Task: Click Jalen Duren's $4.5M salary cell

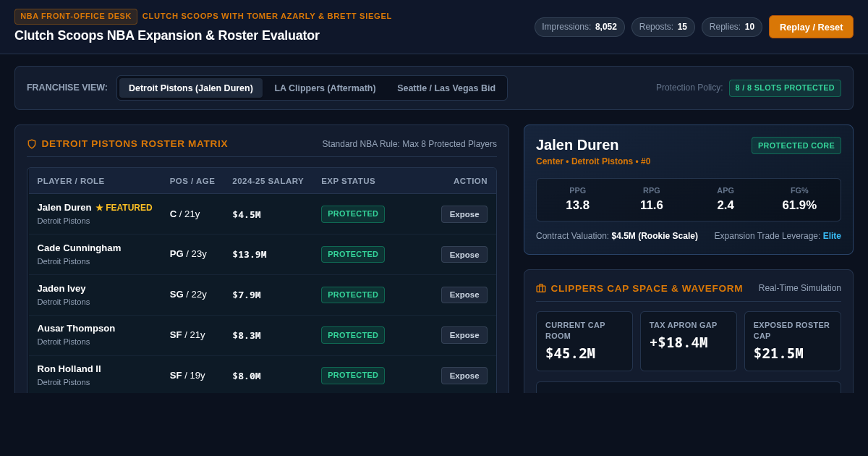Action: click(247, 214)
